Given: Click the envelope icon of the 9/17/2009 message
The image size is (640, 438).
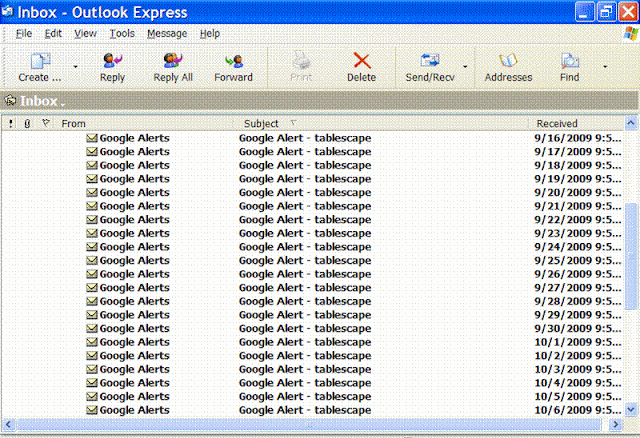Looking at the screenshot, I should tap(92, 151).
